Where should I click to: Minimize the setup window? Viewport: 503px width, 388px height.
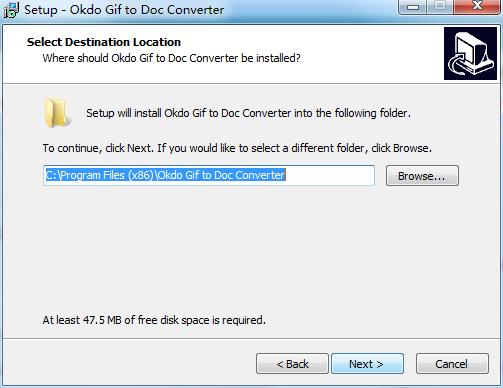pyautogui.click(x=413, y=7)
